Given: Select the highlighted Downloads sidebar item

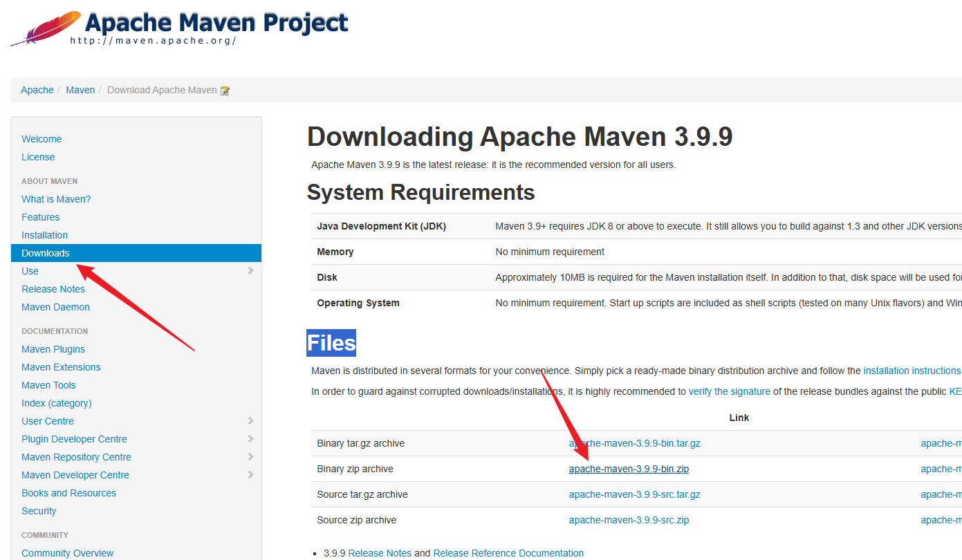Looking at the screenshot, I should pyautogui.click(x=136, y=253).
